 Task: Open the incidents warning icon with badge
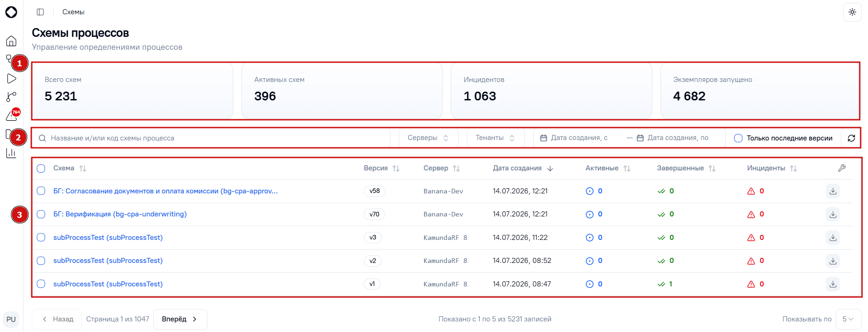tap(11, 116)
